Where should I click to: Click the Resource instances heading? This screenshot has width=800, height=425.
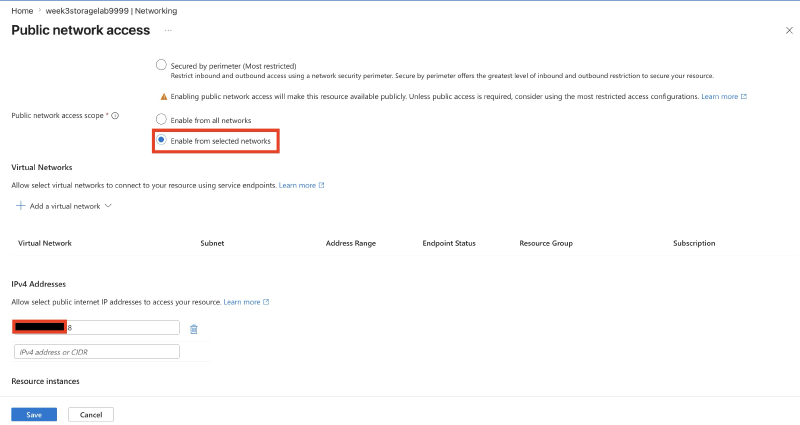pos(45,381)
